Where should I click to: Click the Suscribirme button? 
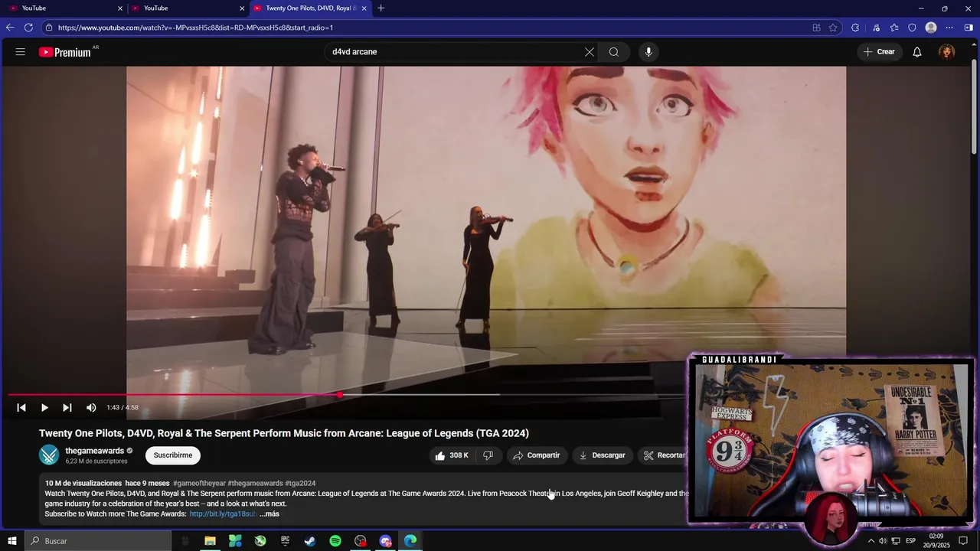click(x=172, y=455)
